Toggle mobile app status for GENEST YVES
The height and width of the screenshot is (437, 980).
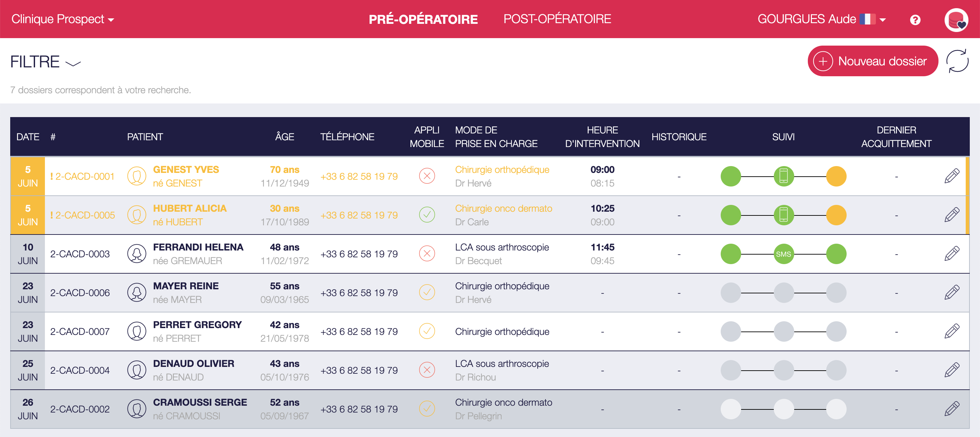[427, 176]
